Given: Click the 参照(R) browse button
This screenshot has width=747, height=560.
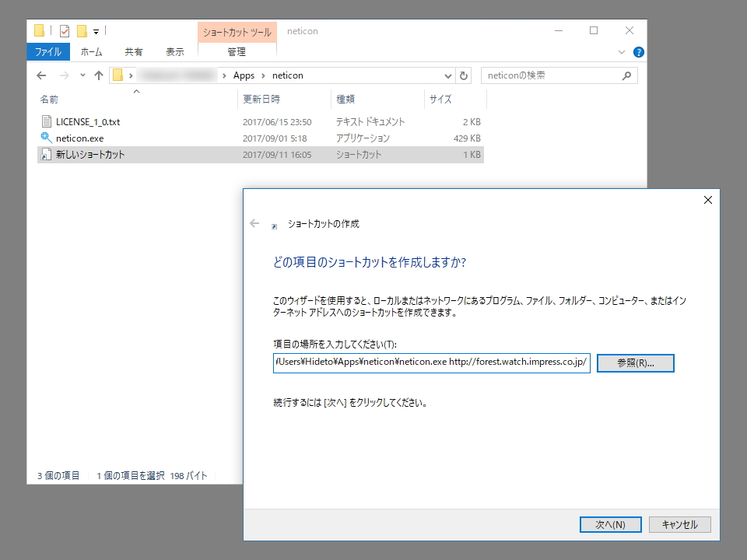Looking at the screenshot, I should click(x=635, y=362).
